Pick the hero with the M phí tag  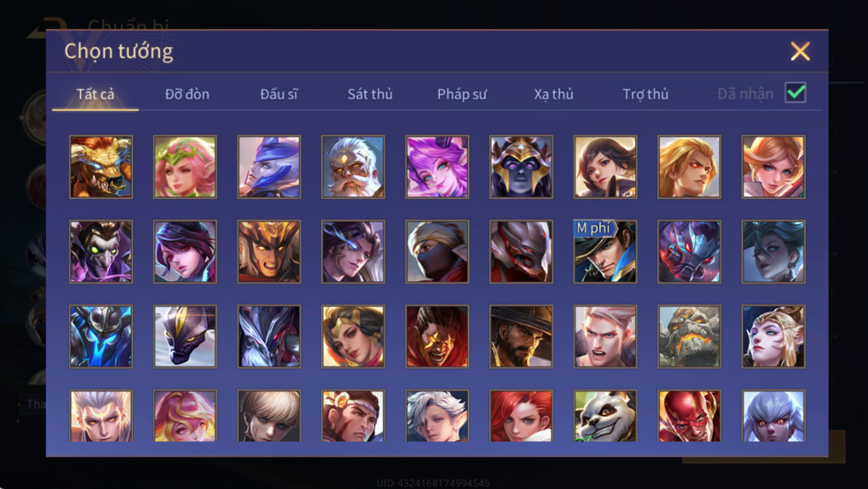[605, 251]
